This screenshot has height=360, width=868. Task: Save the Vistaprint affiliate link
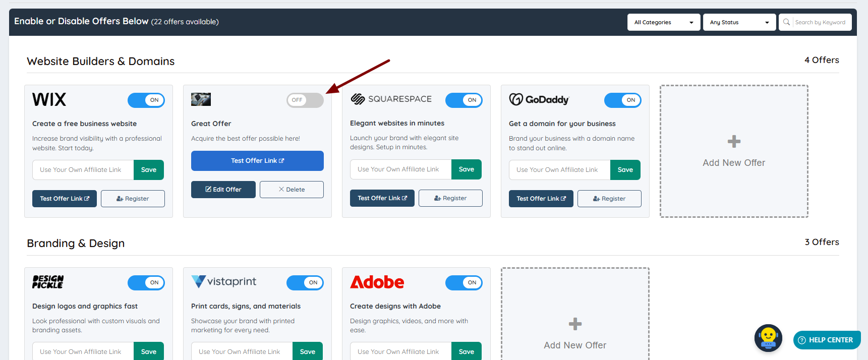pos(308,351)
